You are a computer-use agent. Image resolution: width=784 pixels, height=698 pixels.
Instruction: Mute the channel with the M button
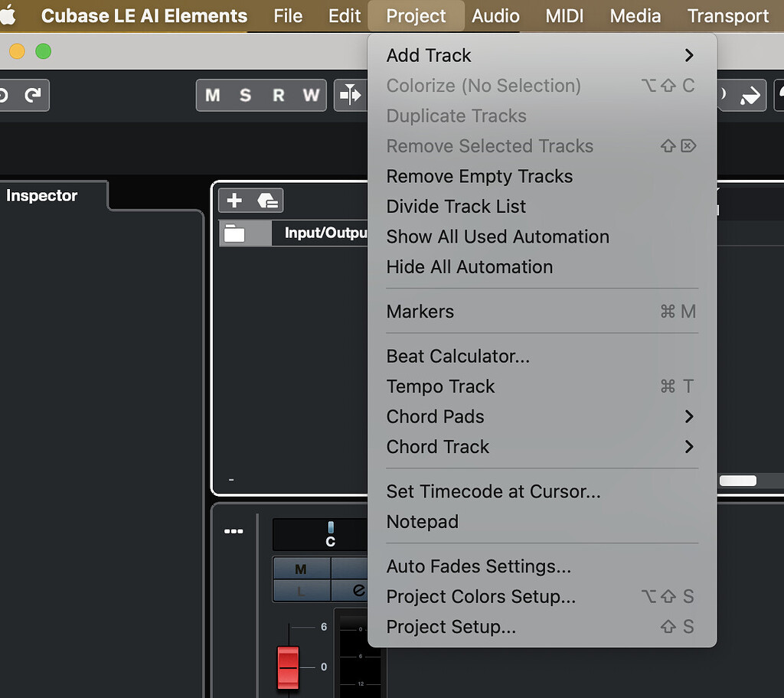pyautogui.click(x=299, y=569)
